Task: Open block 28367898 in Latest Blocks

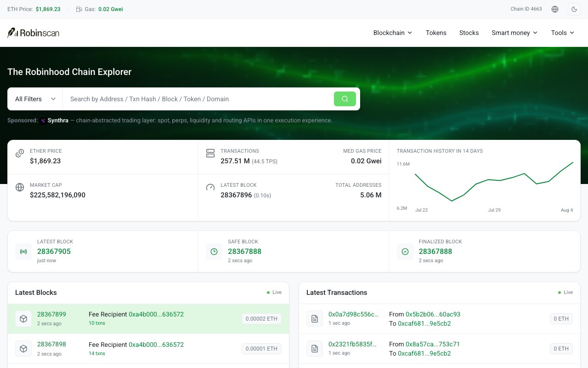Action: tap(51, 345)
